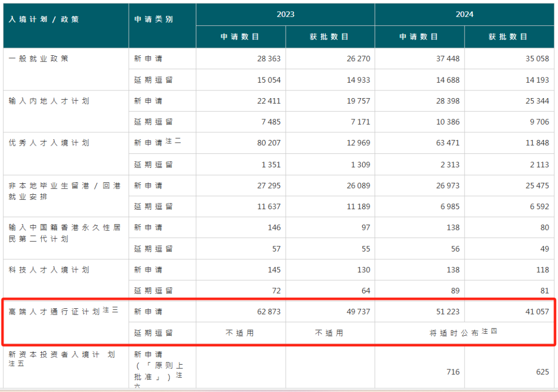Image resolution: width=558 pixels, height=392 pixels.
Task: Select the 2024 year header cell
Action: point(464,14)
